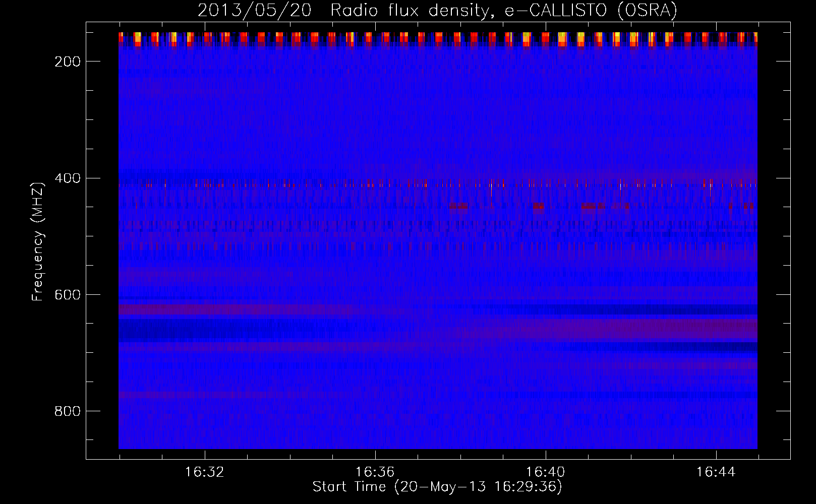Click the 'Start Time (20-May-13 16:29:36)' label

click(x=437, y=487)
